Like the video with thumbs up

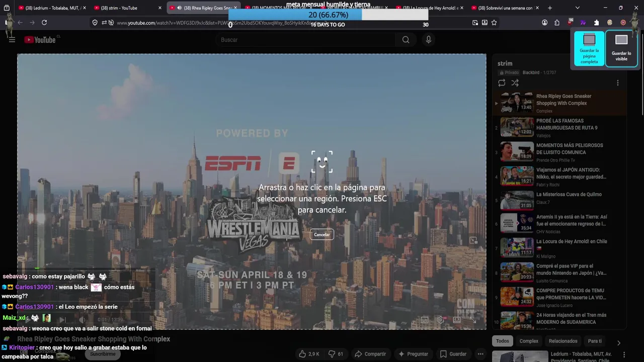click(309, 354)
